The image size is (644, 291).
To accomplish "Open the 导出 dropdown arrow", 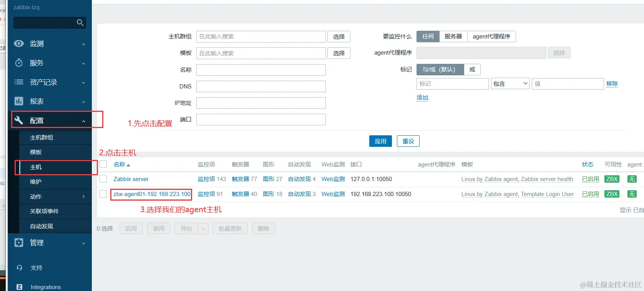I will [x=203, y=229].
